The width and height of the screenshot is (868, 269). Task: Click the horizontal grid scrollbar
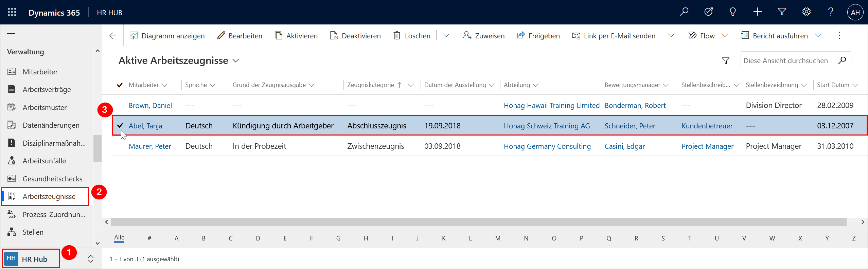(478, 222)
